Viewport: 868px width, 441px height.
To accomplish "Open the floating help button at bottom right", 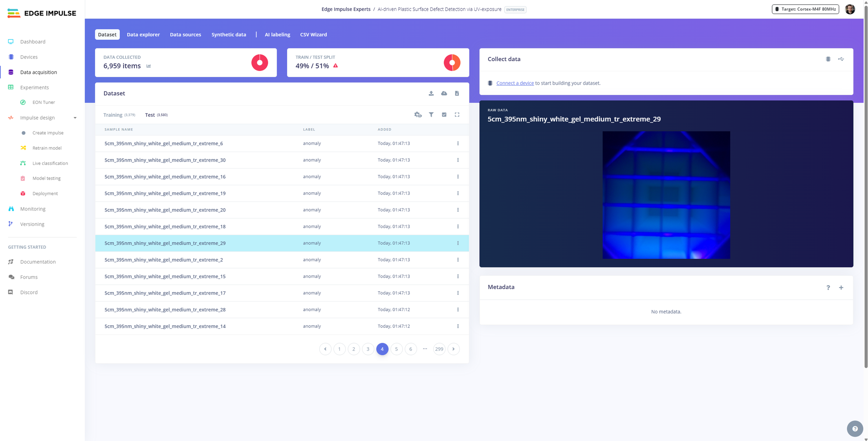I will tap(855, 429).
